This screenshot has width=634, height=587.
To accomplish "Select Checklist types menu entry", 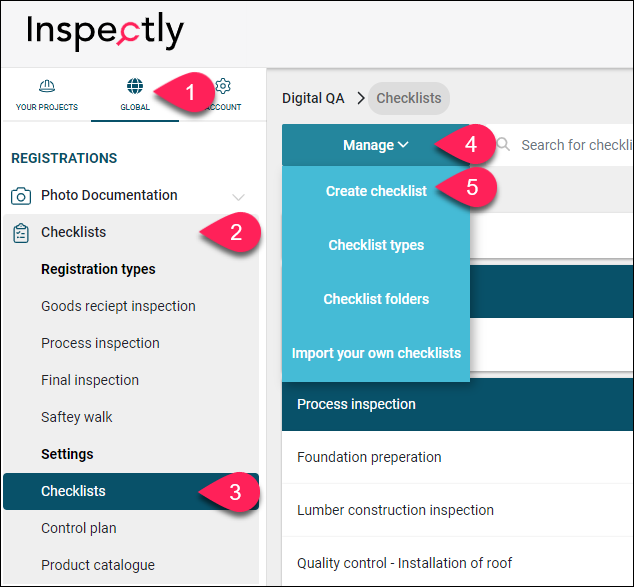I will coord(376,245).
